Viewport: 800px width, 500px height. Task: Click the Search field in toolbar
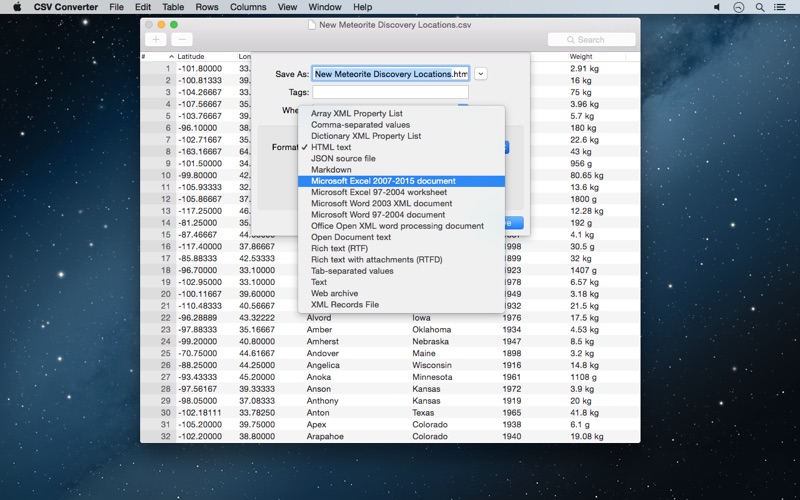point(592,39)
